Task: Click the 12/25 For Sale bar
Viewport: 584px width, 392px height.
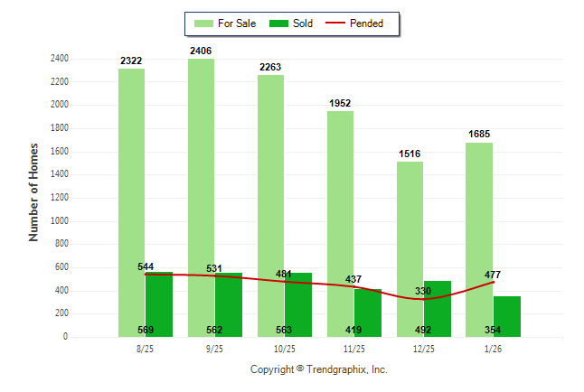Action: [410, 226]
